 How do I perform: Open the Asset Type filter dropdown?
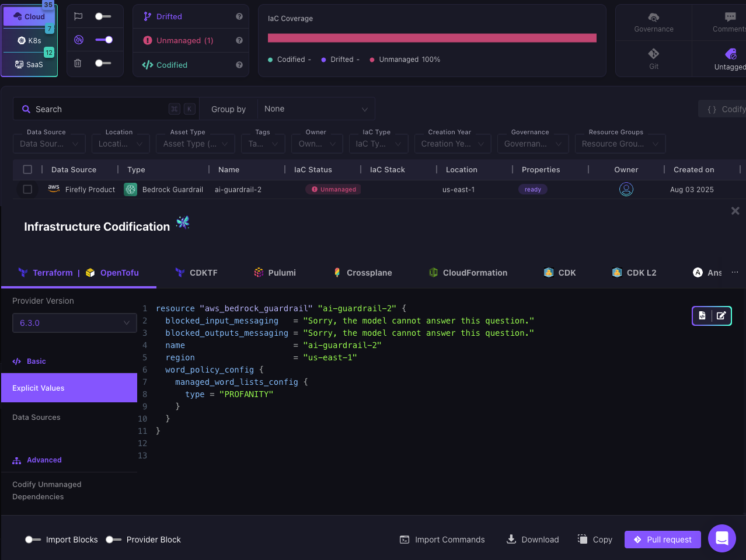(x=196, y=144)
